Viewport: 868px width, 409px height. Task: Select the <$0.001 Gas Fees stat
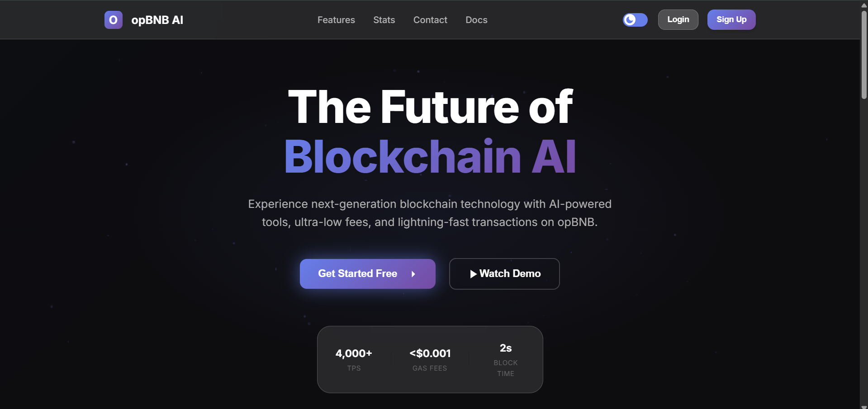[430, 359]
